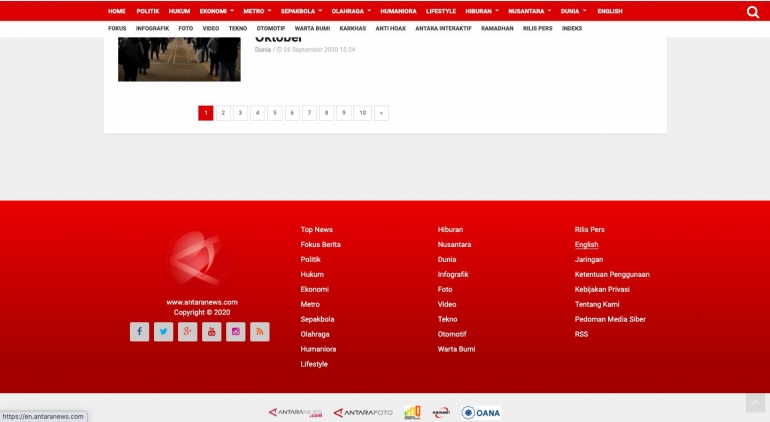This screenshot has height=422, width=770.
Task: Expand the Sepakbola dropdown menu
Action: click(301, 11)
